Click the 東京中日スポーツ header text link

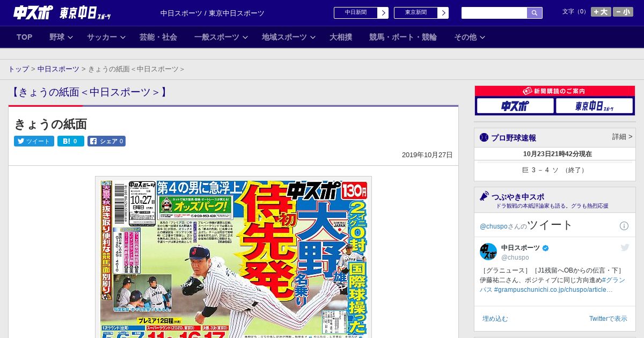point(237,13)
